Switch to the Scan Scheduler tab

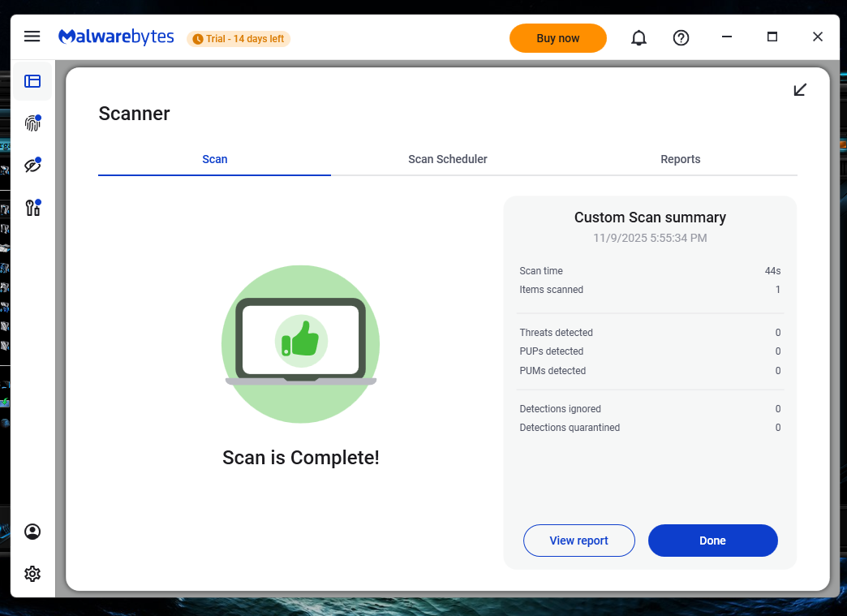447,159
